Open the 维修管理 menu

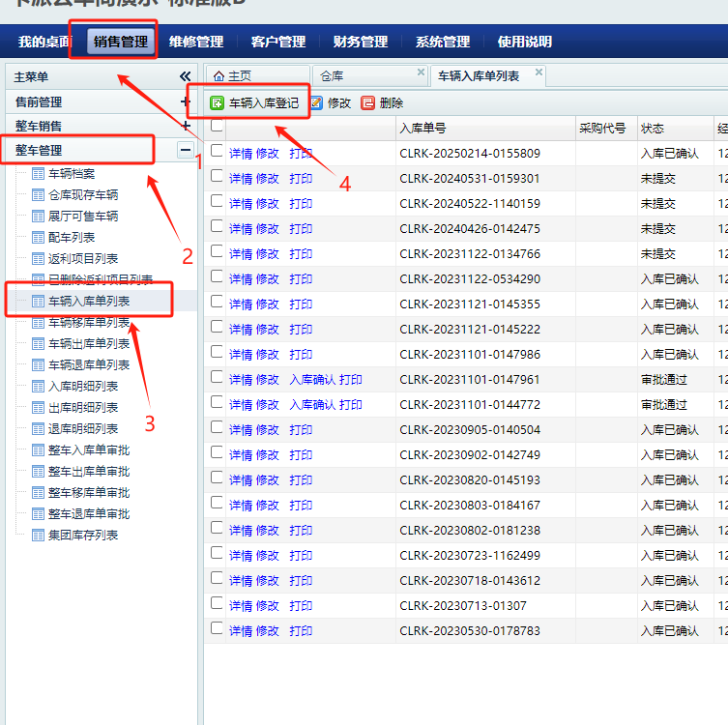click(195, 42)
